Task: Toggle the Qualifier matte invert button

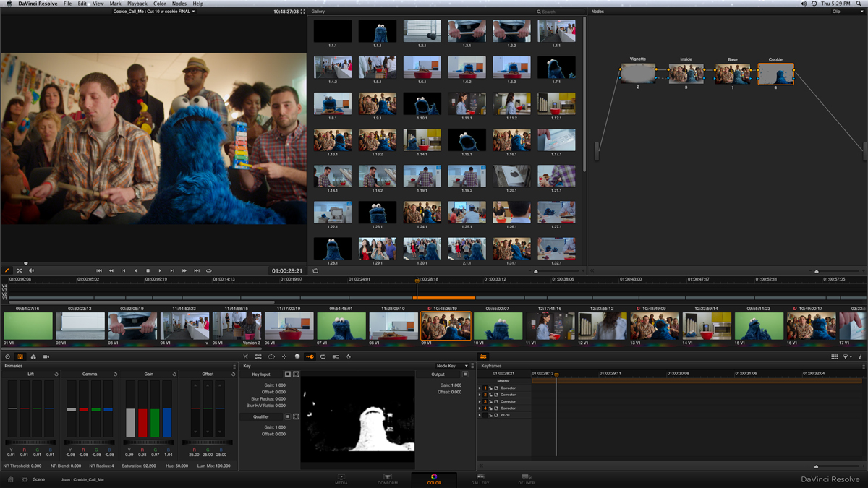Action: (288, 417)
